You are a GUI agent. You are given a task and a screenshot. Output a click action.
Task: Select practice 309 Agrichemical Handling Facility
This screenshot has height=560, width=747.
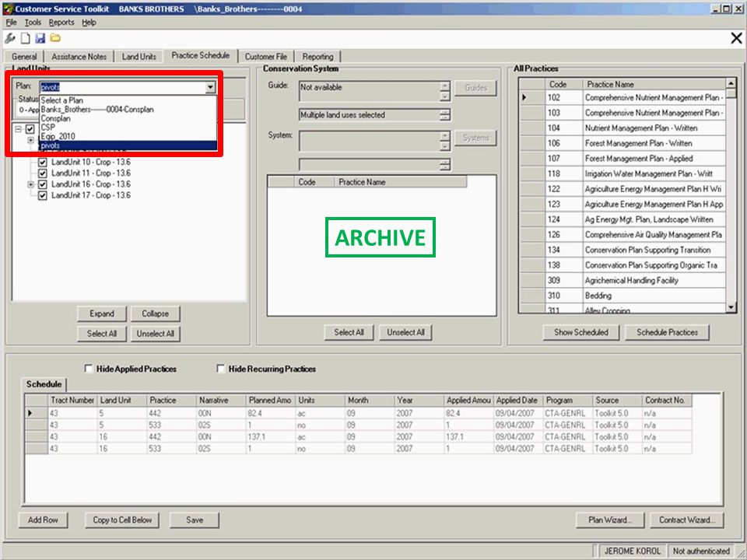pos(623,281)
